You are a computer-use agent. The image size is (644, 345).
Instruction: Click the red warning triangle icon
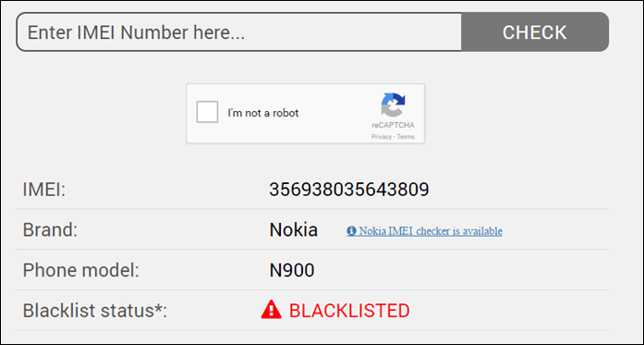[x=271, y=310]
